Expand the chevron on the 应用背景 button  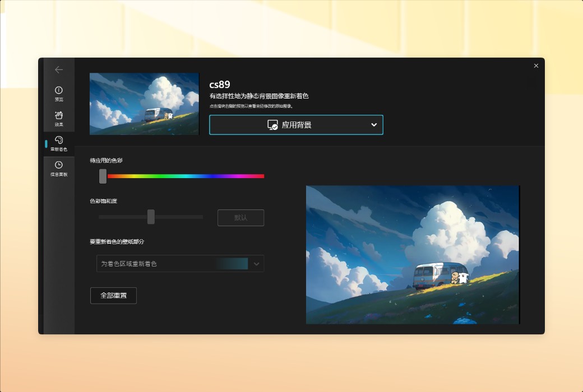click(x=374, y=124)
